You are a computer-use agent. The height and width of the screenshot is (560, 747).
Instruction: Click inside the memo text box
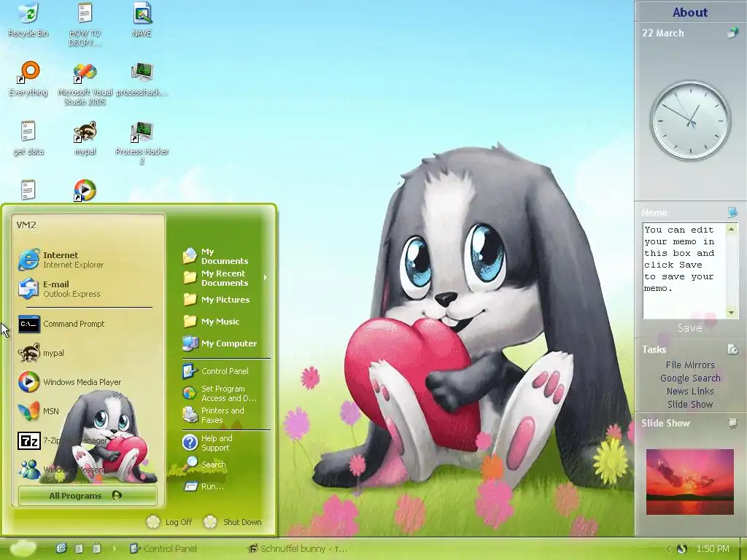click(x=684, y=271)
